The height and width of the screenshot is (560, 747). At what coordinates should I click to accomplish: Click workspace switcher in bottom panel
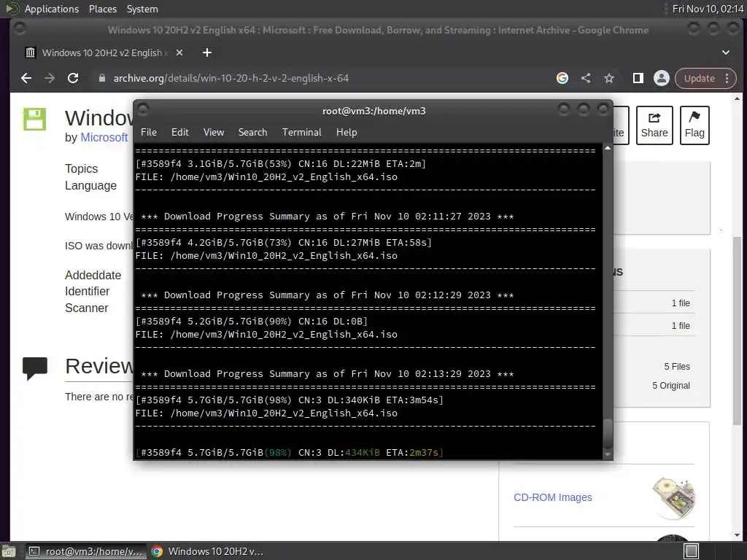pos(691,551)
